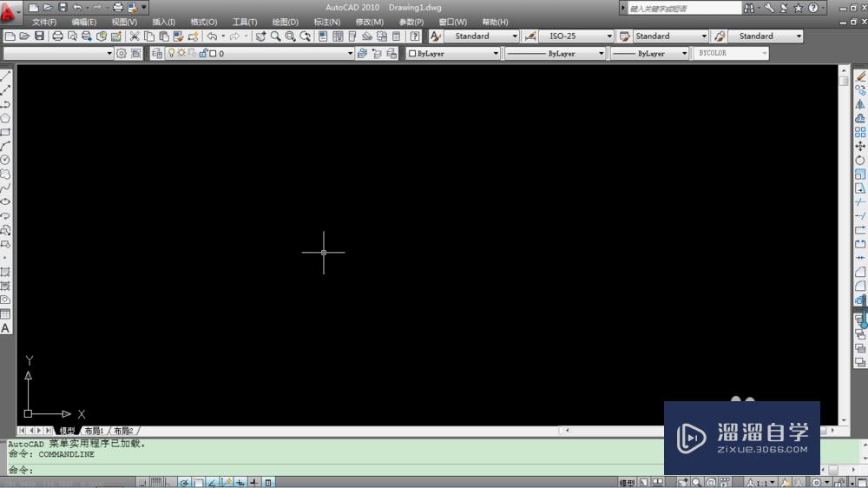
Task: Select the Rotate tool in Modify toolbar
Action: 859,160
